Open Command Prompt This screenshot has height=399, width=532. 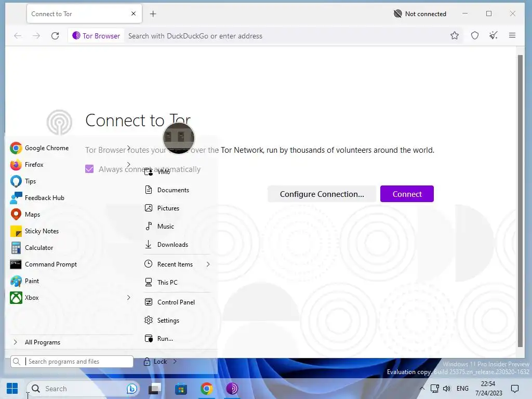click(x=44, y=264)
